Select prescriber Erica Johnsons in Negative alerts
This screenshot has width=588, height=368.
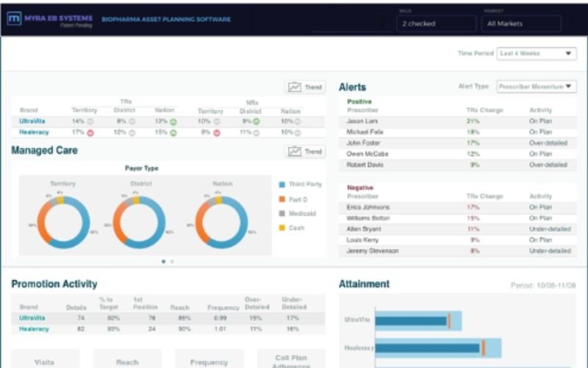point(458,208)
